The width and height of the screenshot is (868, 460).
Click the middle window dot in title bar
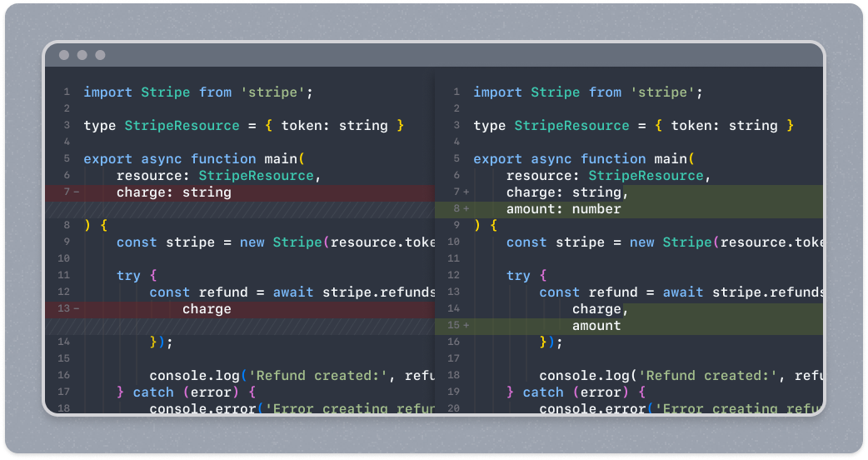coord(82,55)
